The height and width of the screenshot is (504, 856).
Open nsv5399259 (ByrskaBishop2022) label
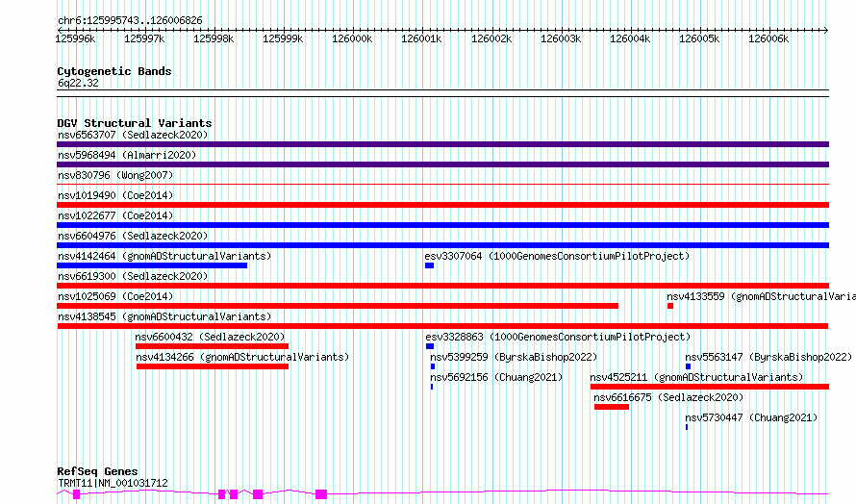[514, 357]
